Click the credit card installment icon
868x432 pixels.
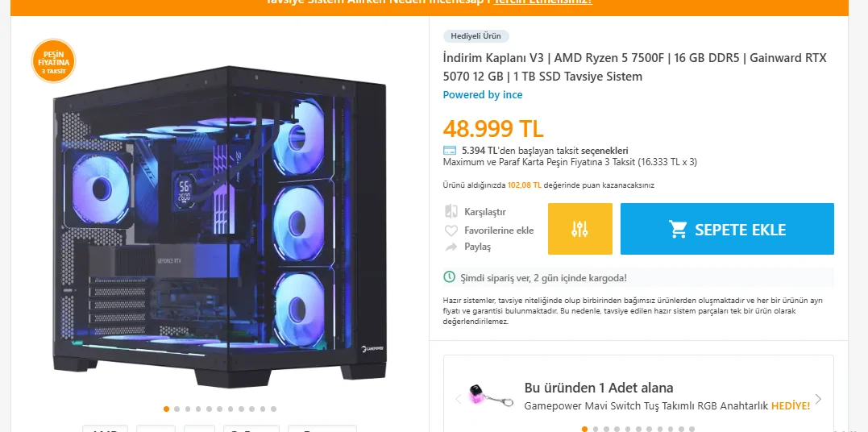(450, 151)
